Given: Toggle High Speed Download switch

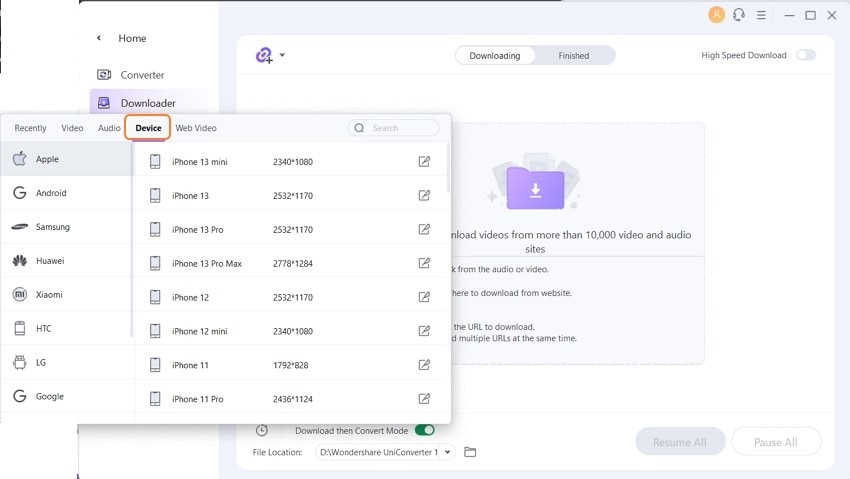Looking at the screenshot, I should tap(806, 55).
